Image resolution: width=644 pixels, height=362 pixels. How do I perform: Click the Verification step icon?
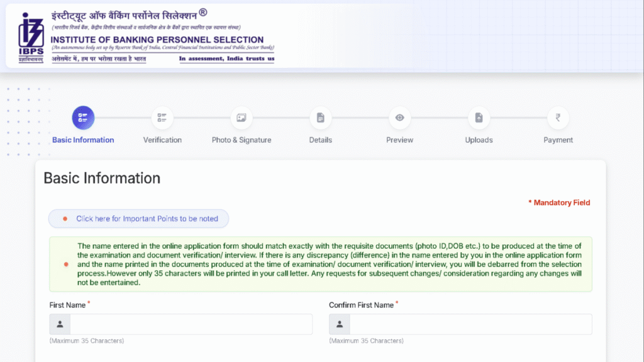162,118
